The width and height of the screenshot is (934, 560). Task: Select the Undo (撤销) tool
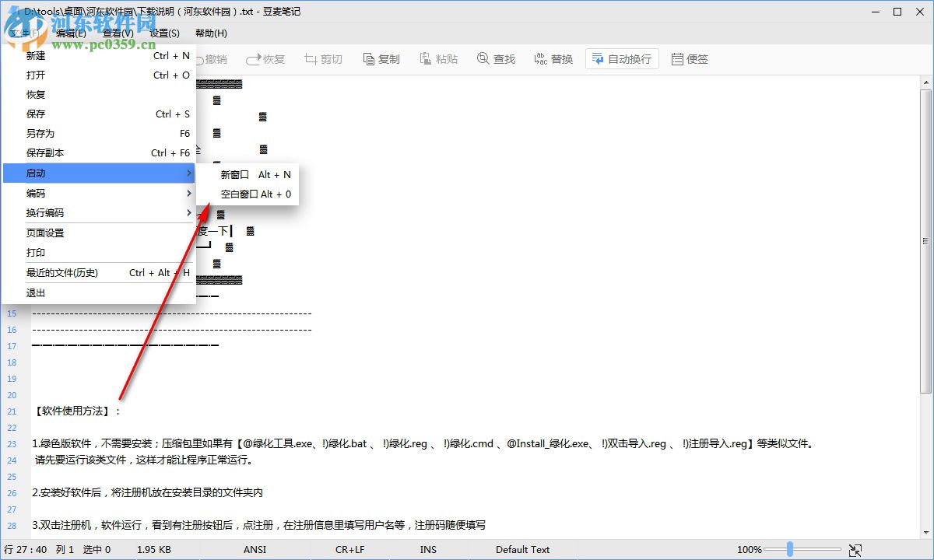click(x=212, y=58)
